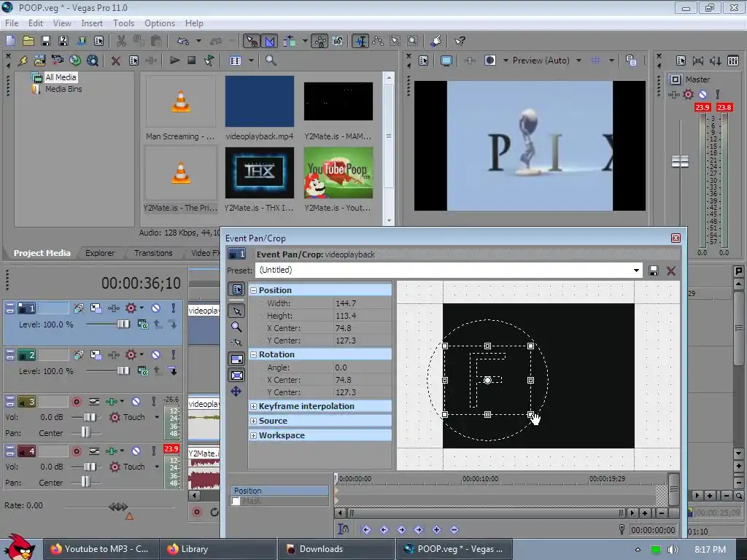Screen dimensions: 747x560
Task: Mute video track 1
Action: (156, 308)
